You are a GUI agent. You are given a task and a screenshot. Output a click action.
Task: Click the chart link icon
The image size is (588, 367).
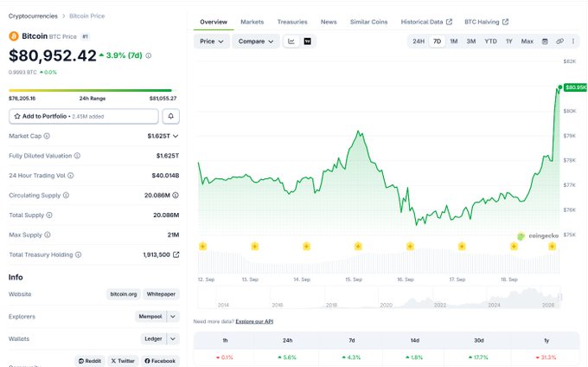pyautogui.click(x=559, y=42)
